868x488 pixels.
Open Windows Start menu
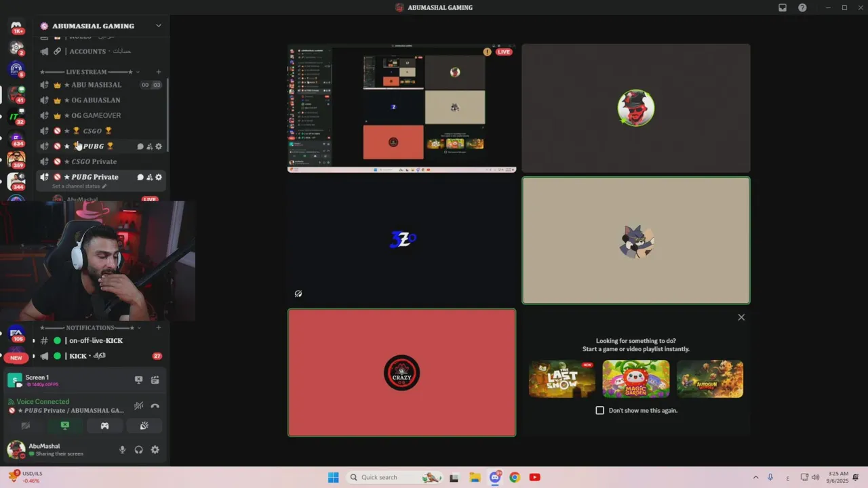(333, 477)
